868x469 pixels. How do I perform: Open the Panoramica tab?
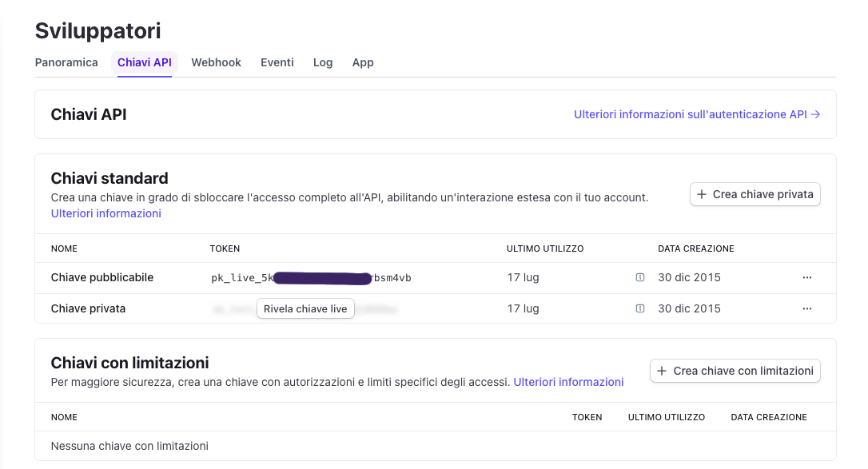tap(66, 62)
